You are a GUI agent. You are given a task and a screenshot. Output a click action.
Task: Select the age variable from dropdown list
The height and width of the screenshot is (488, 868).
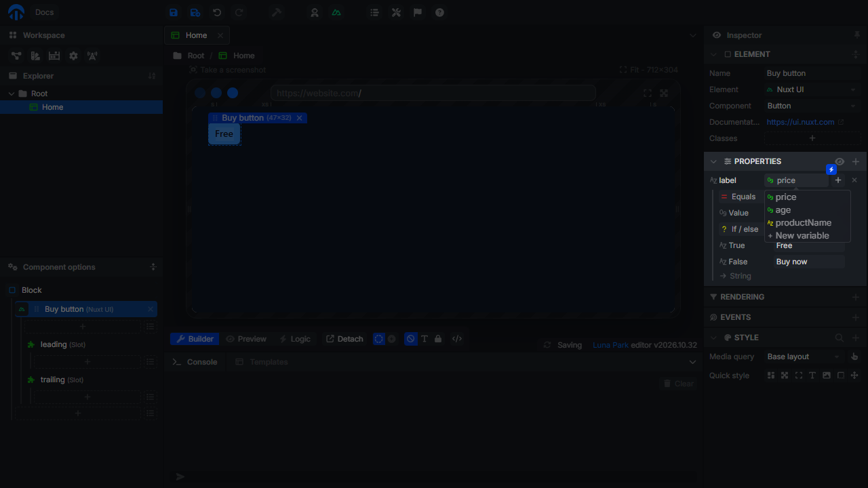(x=807, y=210)
